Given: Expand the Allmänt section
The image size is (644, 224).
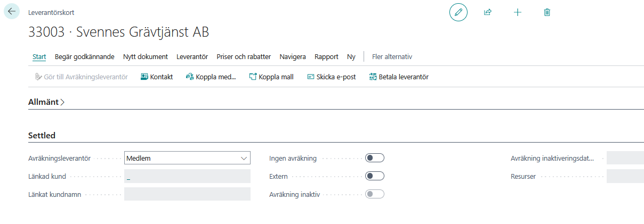Looking at the screenshot, I should (46, 102).
